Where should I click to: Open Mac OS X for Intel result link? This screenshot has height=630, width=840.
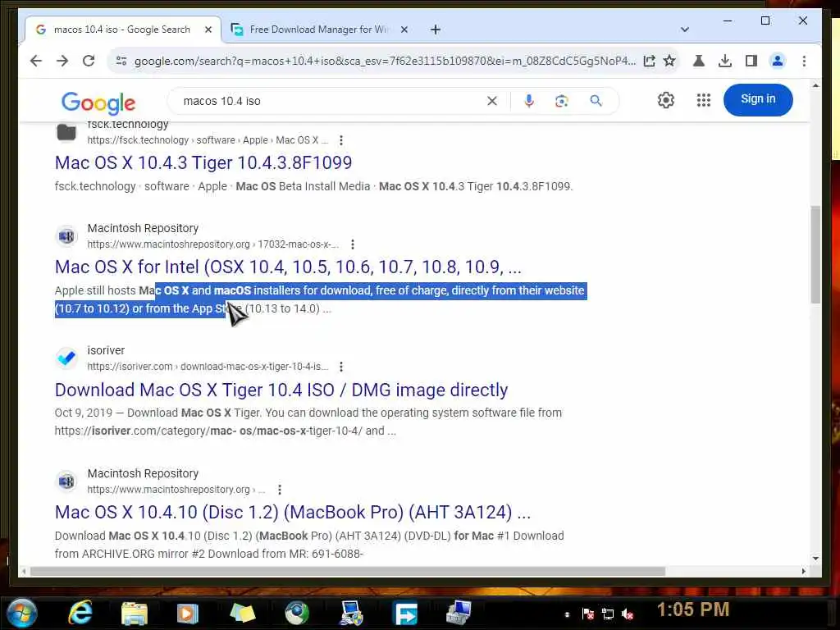click(x=288, y=267)
